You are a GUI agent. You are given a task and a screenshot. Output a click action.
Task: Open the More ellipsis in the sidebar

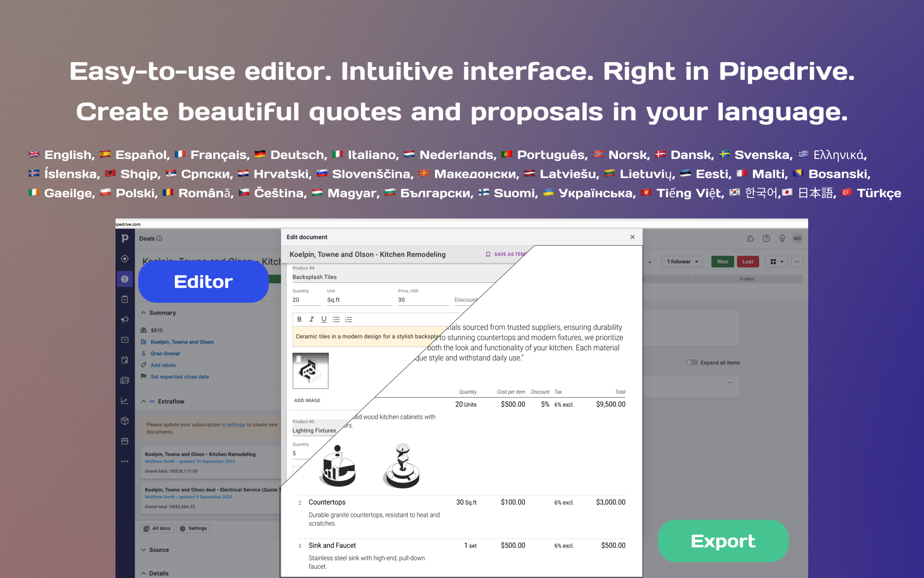125,461
